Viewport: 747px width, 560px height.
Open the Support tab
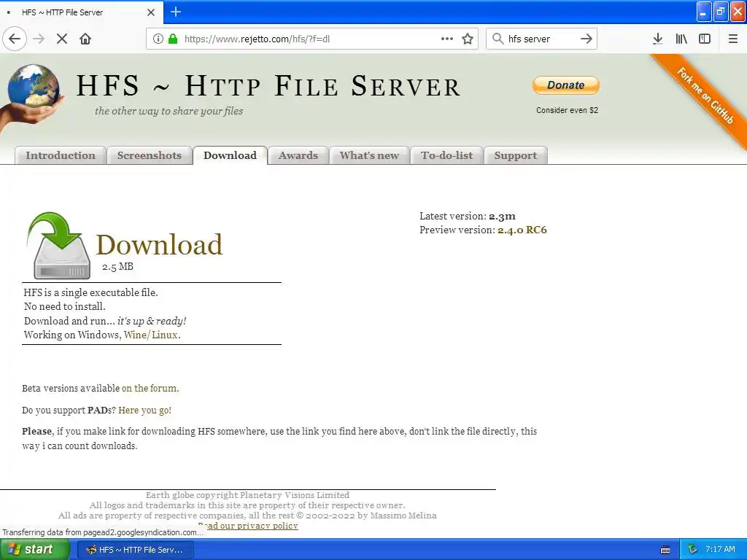point(516,155)
